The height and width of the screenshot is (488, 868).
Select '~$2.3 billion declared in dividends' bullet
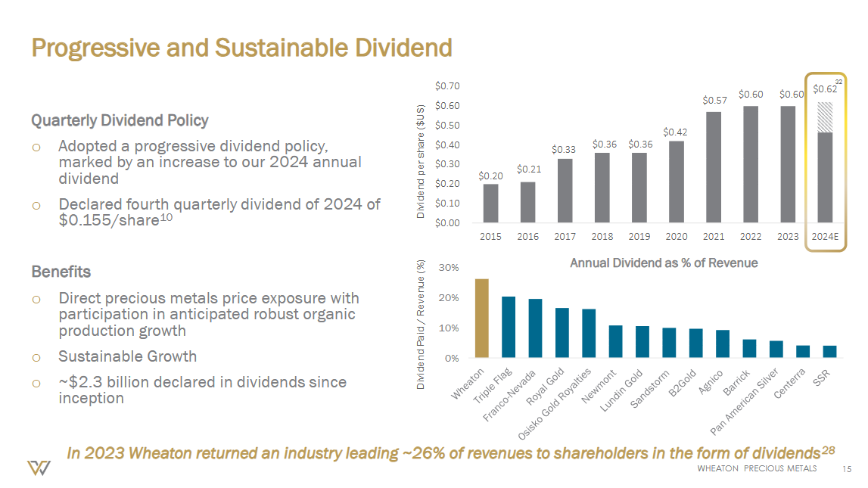(202, 390)
